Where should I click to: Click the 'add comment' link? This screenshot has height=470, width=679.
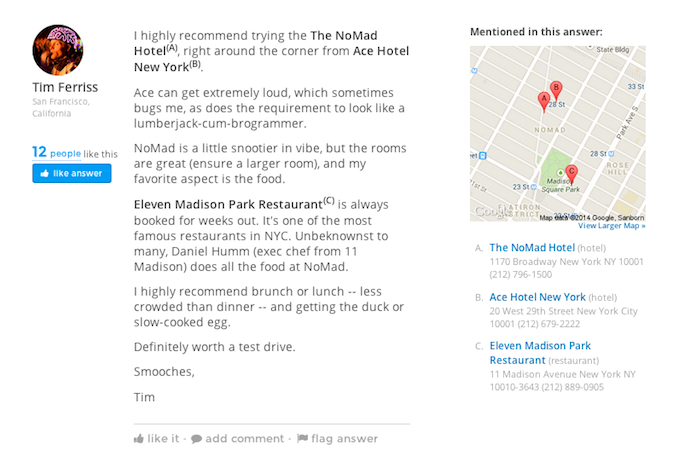point(245,439)
